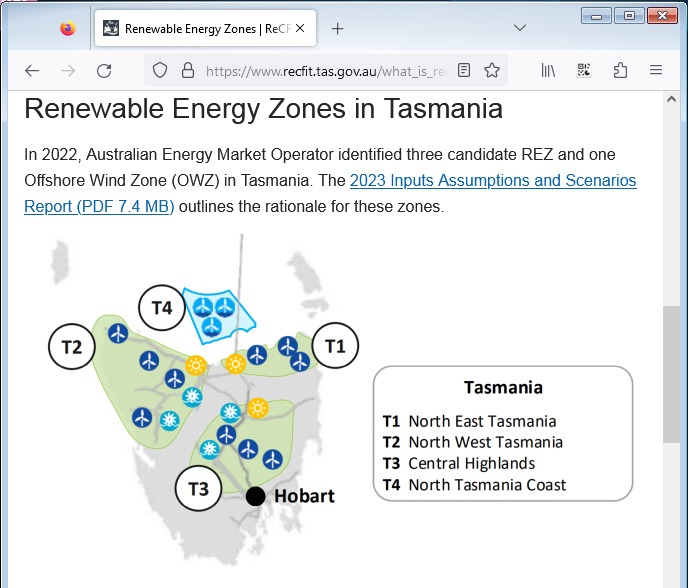
Task: Click the Firefox logo in title bar
Action: [67, 28]
